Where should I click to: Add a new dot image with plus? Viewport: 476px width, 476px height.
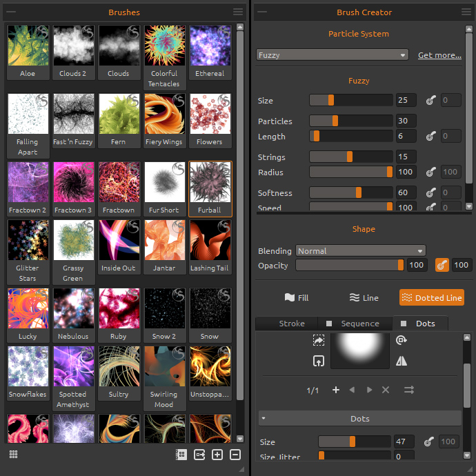point(336,390)
